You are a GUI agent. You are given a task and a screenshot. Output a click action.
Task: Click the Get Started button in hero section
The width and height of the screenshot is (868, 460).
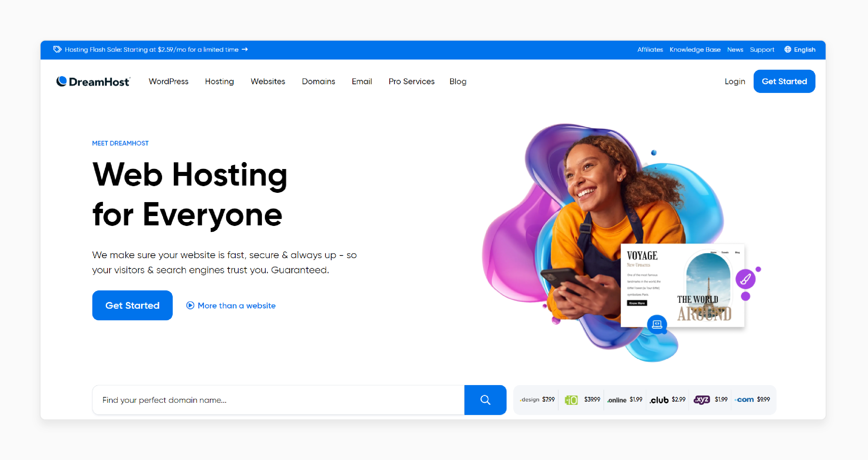132,305
